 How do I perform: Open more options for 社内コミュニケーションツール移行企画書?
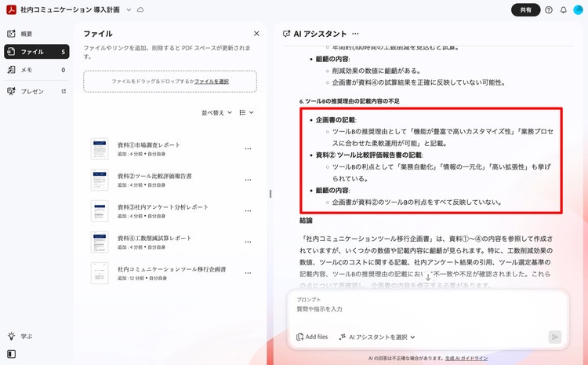point(248,273)
